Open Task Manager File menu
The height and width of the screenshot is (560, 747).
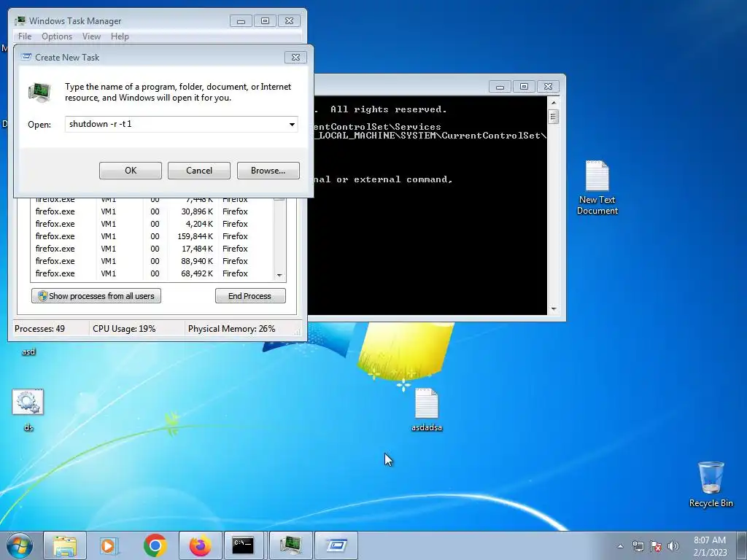click(24, 36)
